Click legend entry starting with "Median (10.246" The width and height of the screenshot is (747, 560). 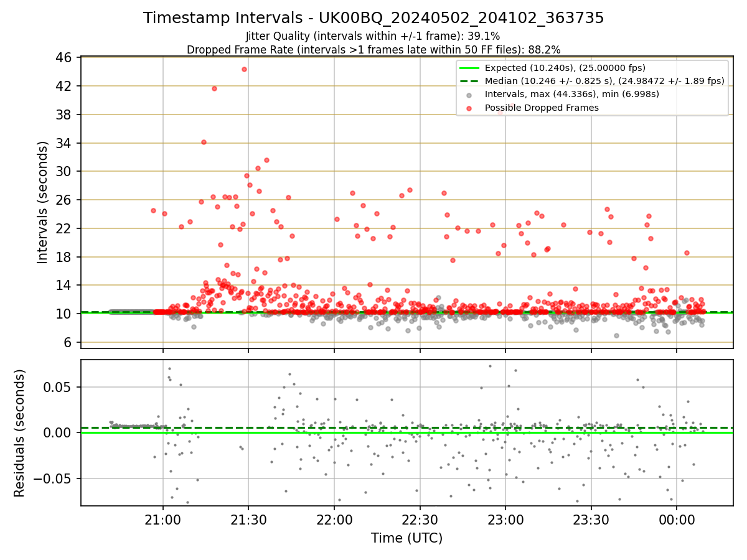point(604,81)
